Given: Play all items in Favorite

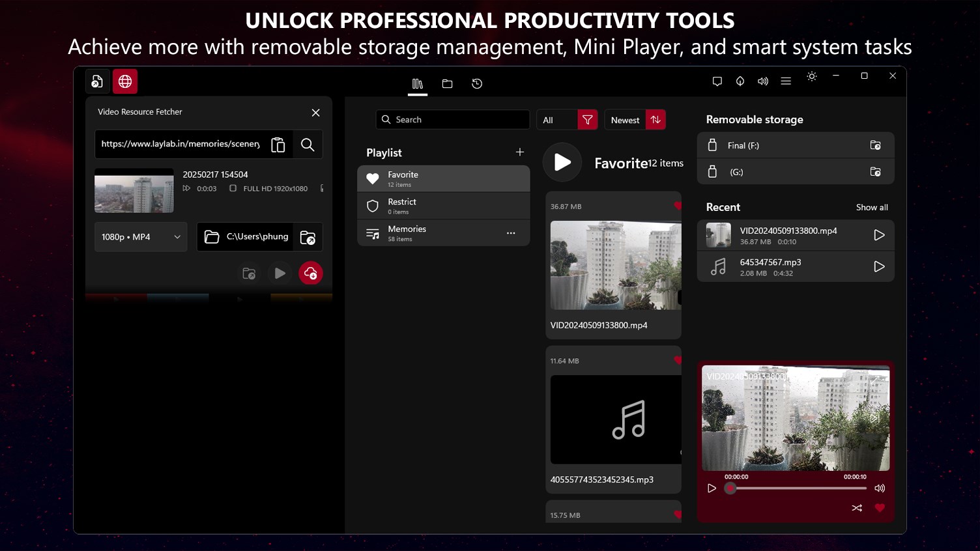Looking at the screenshot, I should tap(562, 162).
